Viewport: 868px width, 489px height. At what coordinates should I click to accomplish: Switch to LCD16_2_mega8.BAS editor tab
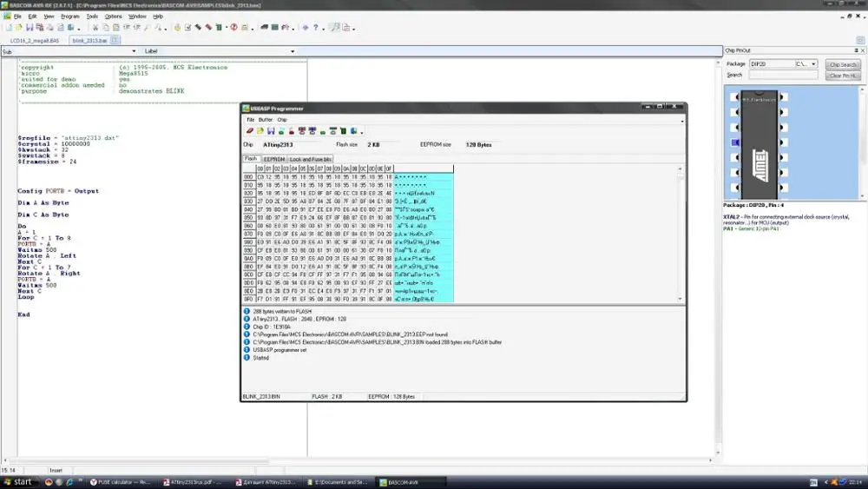(x=35, y=41)
